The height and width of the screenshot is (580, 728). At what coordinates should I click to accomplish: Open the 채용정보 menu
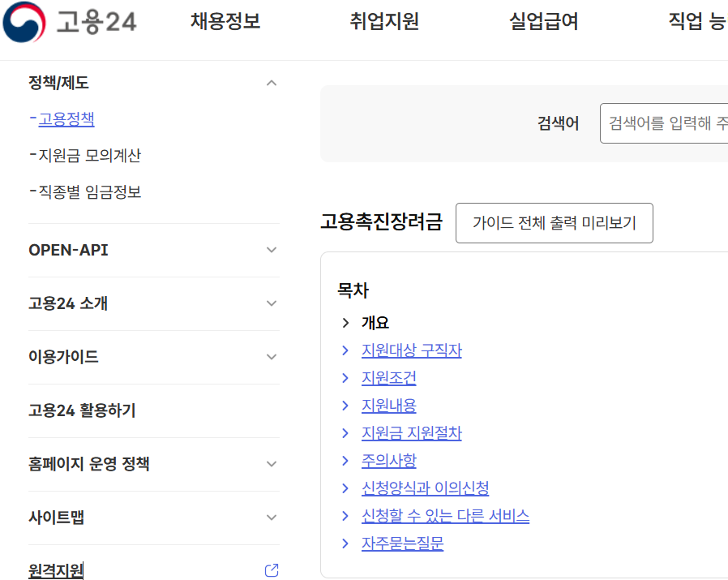225,22
